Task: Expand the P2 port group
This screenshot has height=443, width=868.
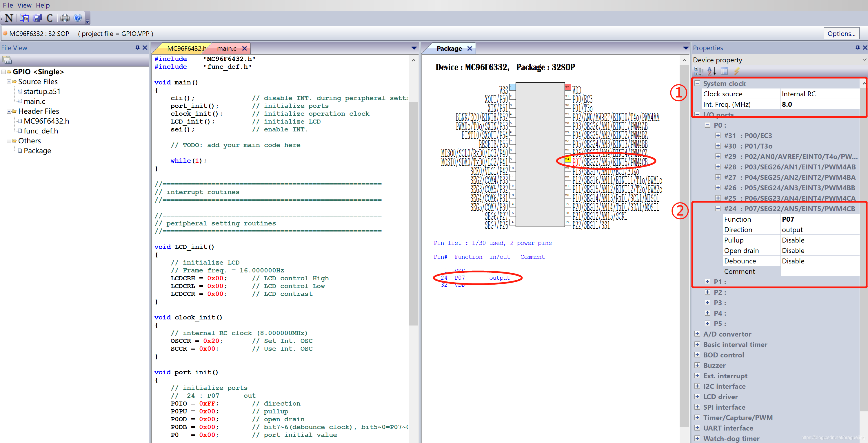Action: click(x=708, y=292)
